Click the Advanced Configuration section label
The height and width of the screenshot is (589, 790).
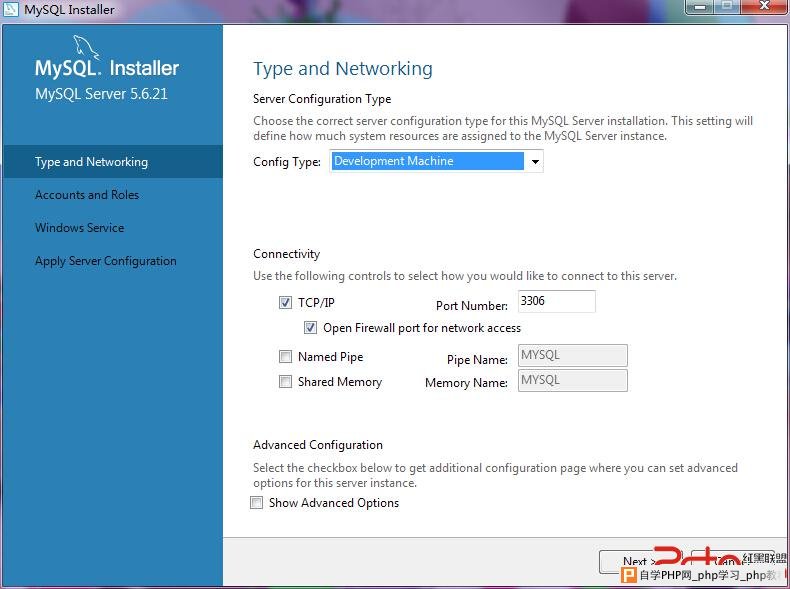coord(318,445)
